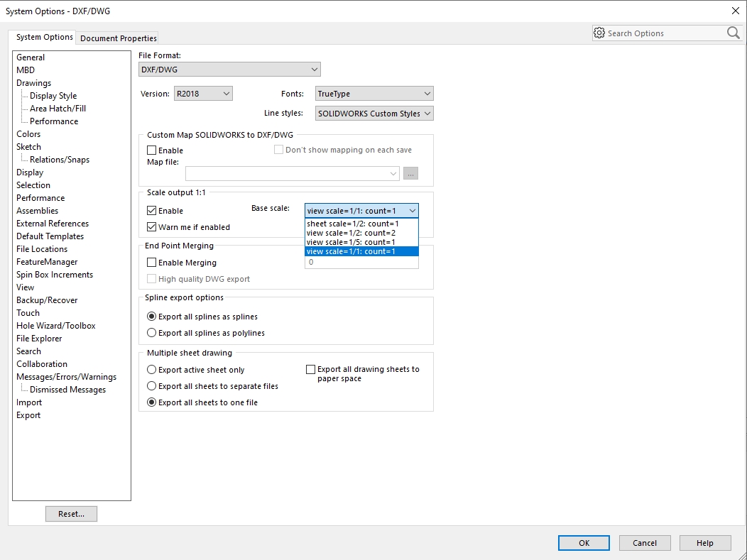Expand the Version R2018 dropdown
This screenshot has height=560, width=747.
tap(203, 94)
